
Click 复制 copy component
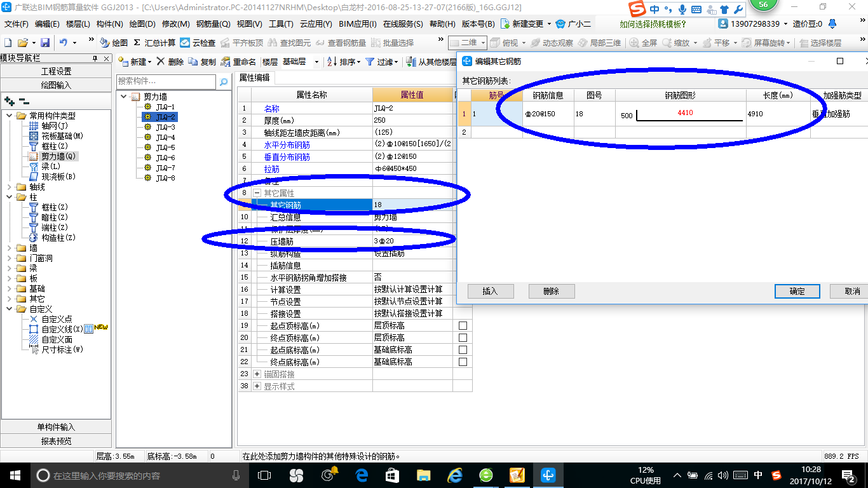point(202,62)
